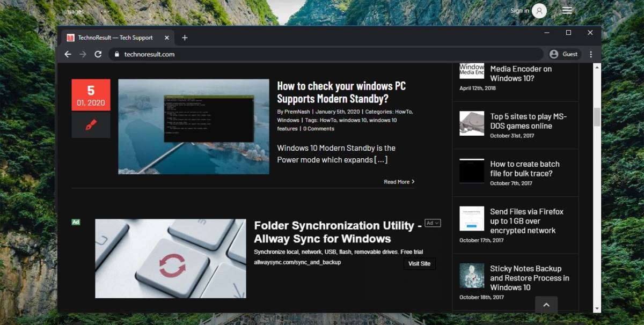Viewport: 644px width, 325px height.
Task: Expand the Ad choices chevron
Action: tap(436, 223)
